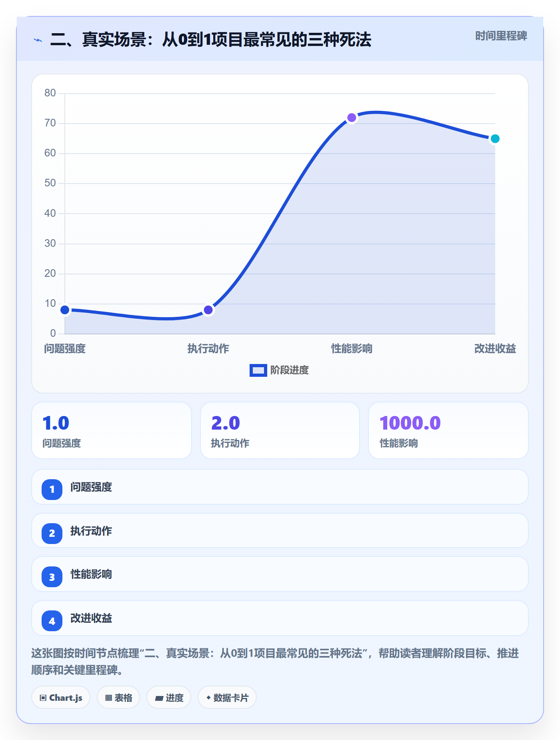
Task: Click the 80 tick on the y-axis
Action: 50,93
